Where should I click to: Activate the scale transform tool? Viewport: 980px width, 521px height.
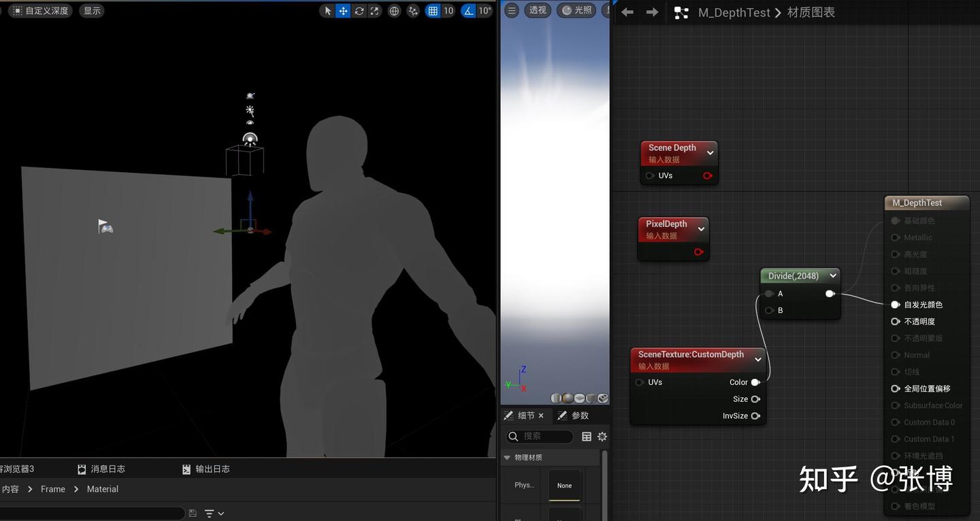click(x=374, y=11)
